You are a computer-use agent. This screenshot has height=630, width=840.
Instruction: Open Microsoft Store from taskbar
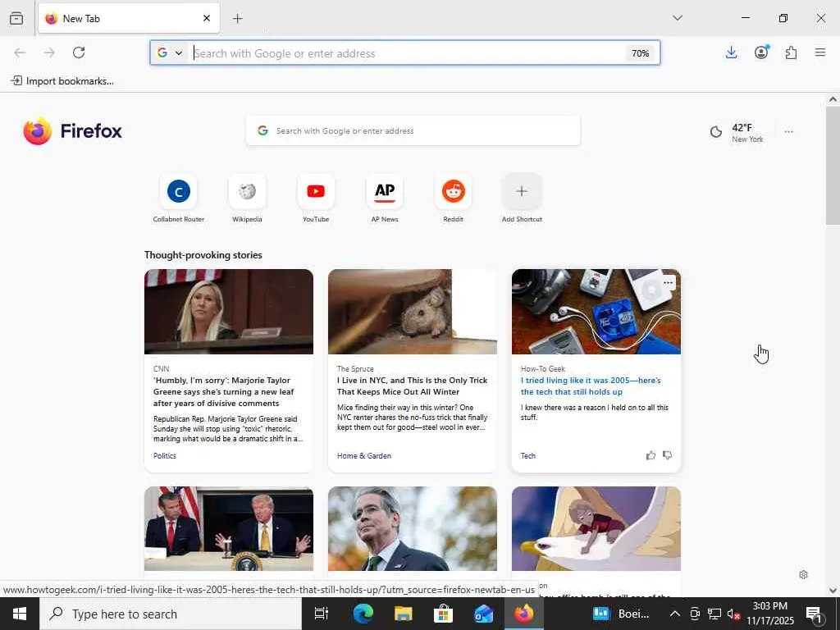click(x=443, y=614)
